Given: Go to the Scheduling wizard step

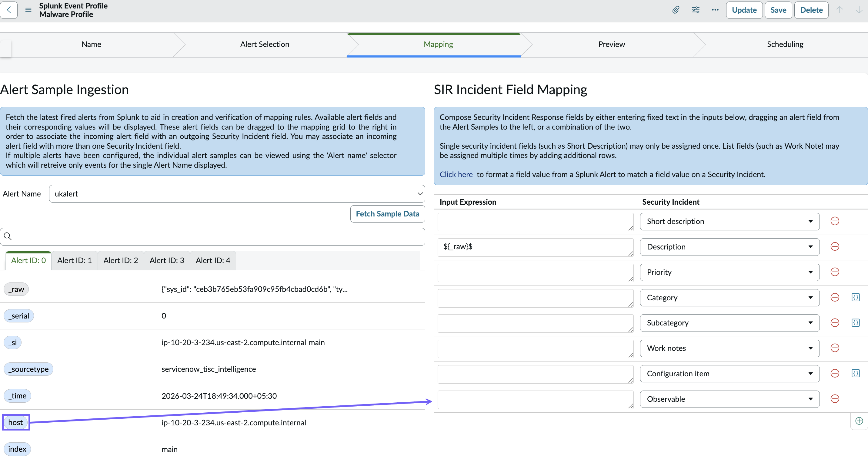Looking at the screenshot, I should click(x=785, y=45).
